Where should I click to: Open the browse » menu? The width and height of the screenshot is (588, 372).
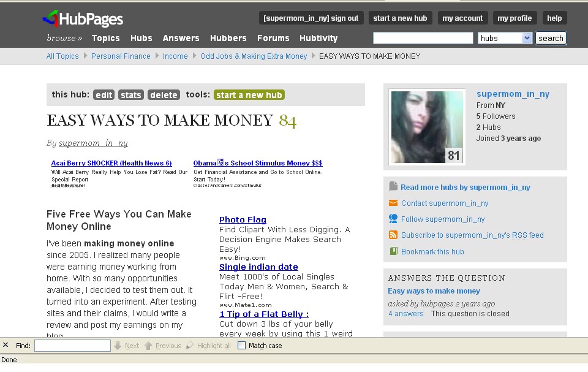click(64, 38)
